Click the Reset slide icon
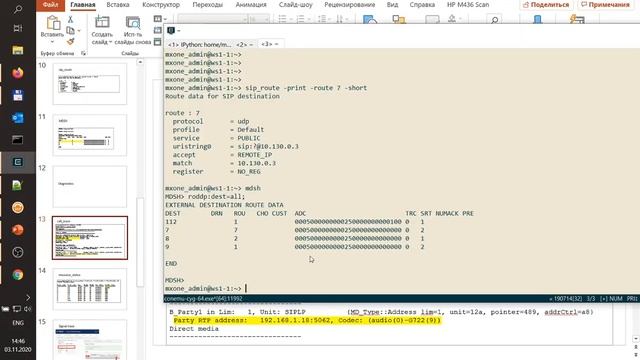The image size is (640, 360). coord(158,31)
